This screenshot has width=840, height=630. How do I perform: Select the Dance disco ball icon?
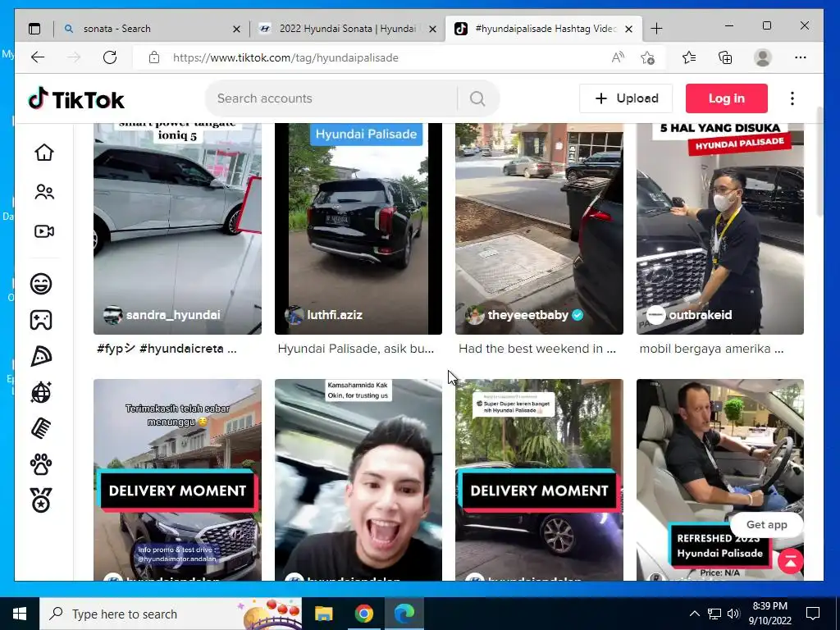coord(41,392)
